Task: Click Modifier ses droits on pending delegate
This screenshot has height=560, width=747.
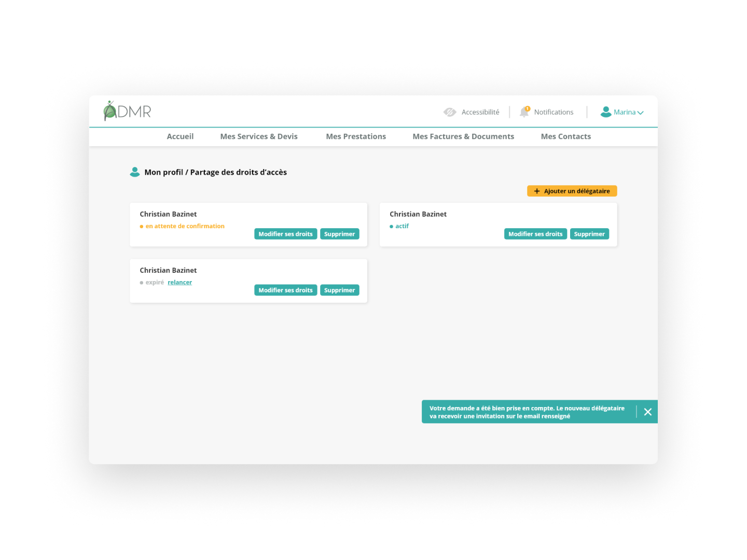Action: click(x=285, y=234)
